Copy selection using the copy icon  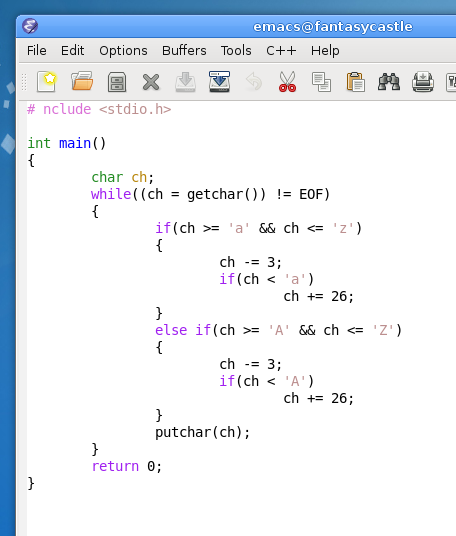click(x=321, y=82)
